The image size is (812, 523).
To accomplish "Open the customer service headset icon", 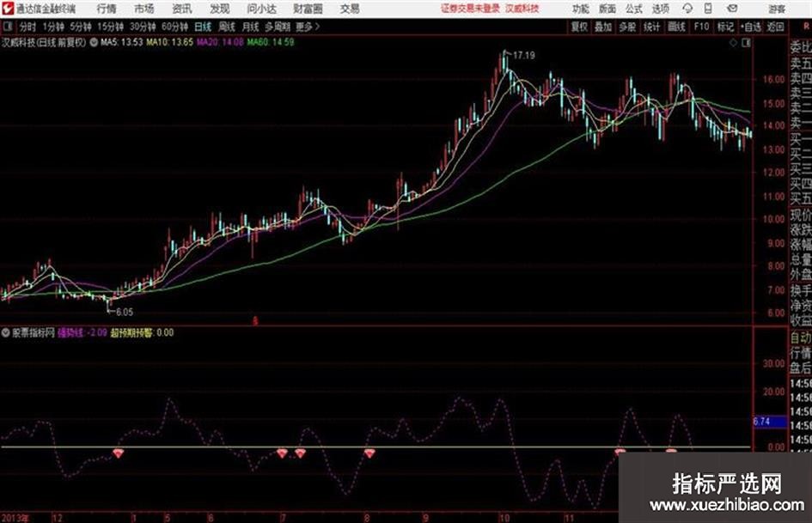I will (x=687, y=9).
